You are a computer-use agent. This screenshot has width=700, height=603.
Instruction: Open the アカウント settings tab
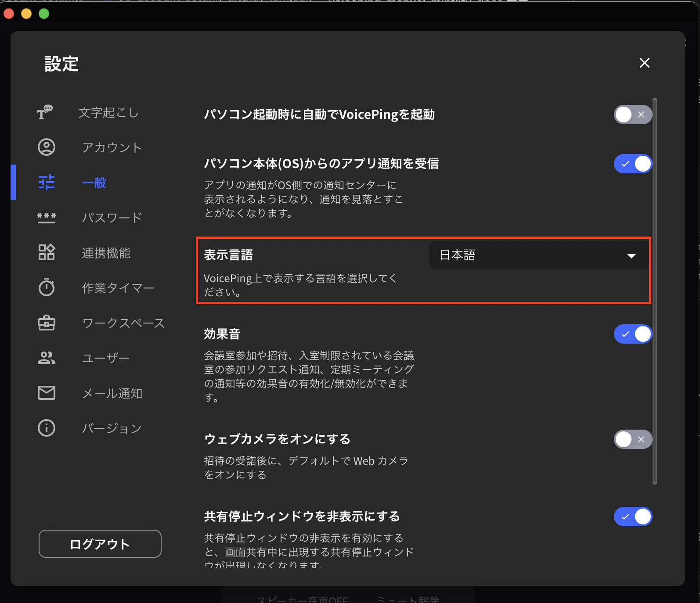(x=112, y=147)
